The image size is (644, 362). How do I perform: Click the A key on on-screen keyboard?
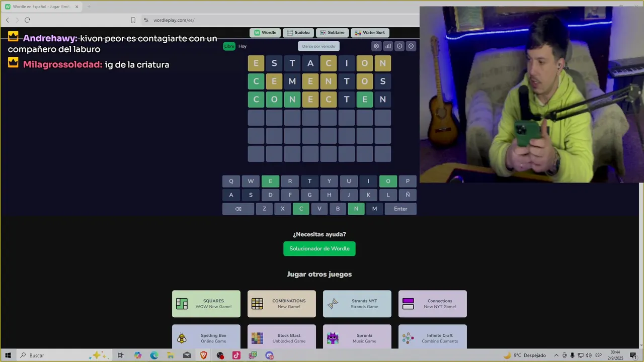(x=231, y=195)
